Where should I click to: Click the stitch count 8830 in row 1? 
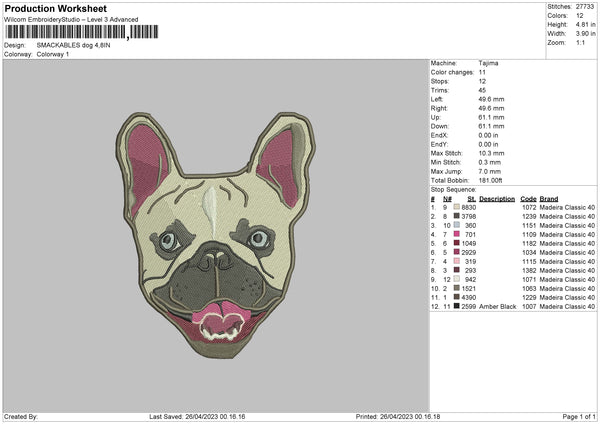click(x=469, y=207)
